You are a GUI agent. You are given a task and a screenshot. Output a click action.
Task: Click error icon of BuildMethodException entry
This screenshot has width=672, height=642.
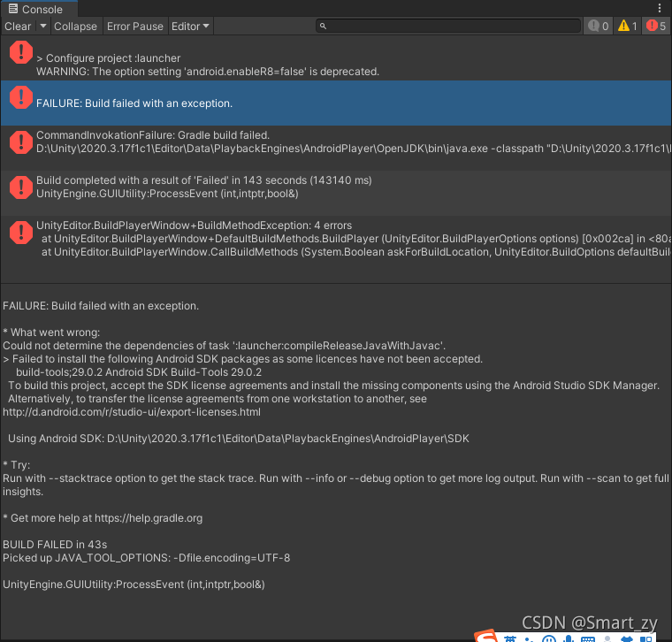point(21,233)
